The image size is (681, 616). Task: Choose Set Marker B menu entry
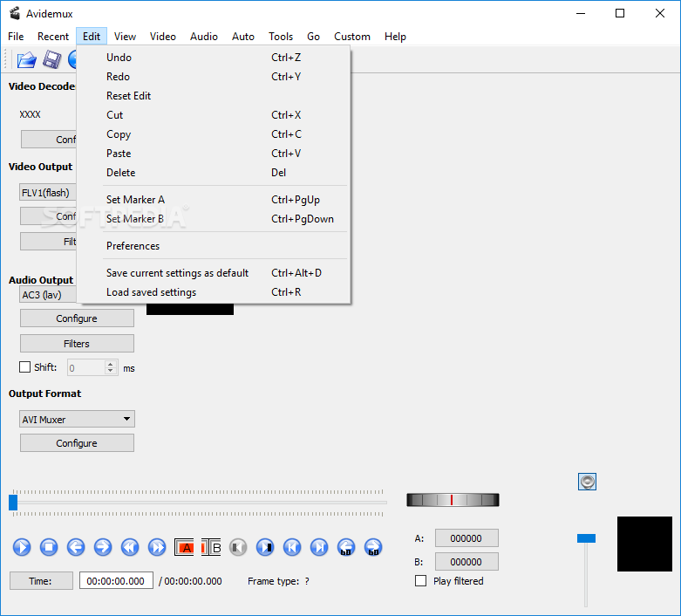pyautogui.click(x=214, y=219)
